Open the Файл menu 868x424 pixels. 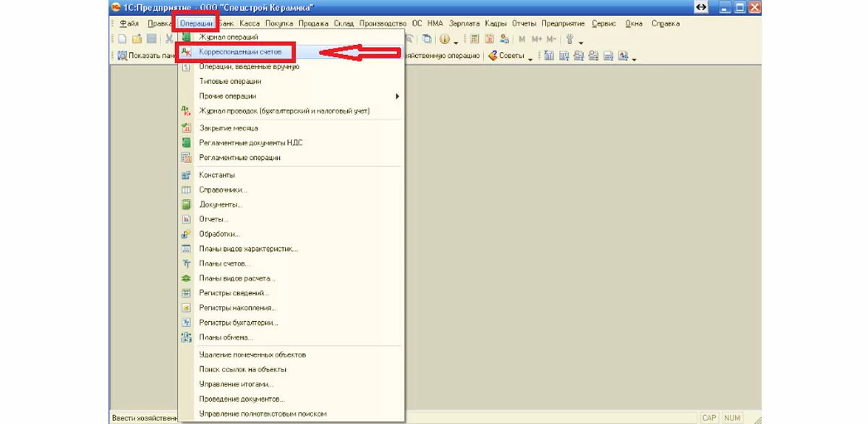pos(129,23)
